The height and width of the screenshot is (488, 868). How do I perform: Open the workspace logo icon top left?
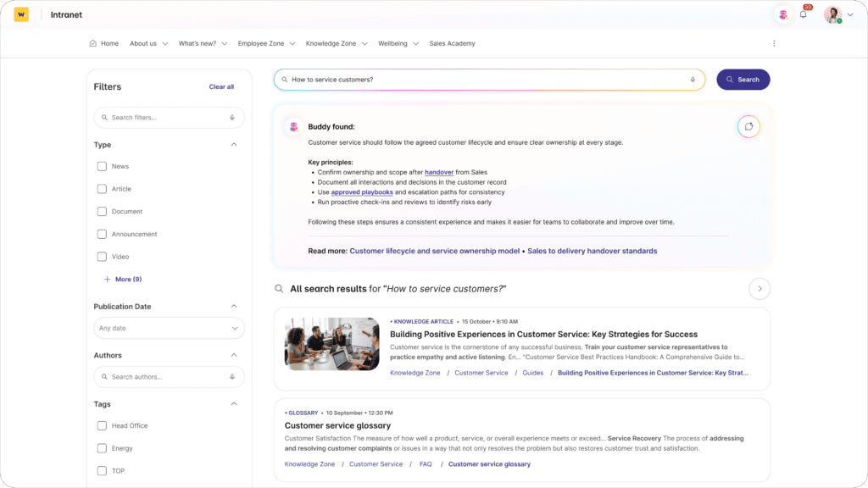21,14
